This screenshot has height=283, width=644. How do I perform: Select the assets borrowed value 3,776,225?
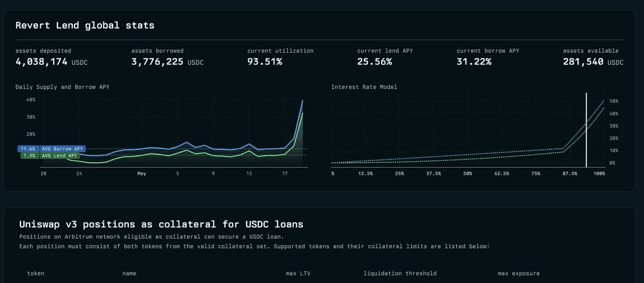[158, 62]
